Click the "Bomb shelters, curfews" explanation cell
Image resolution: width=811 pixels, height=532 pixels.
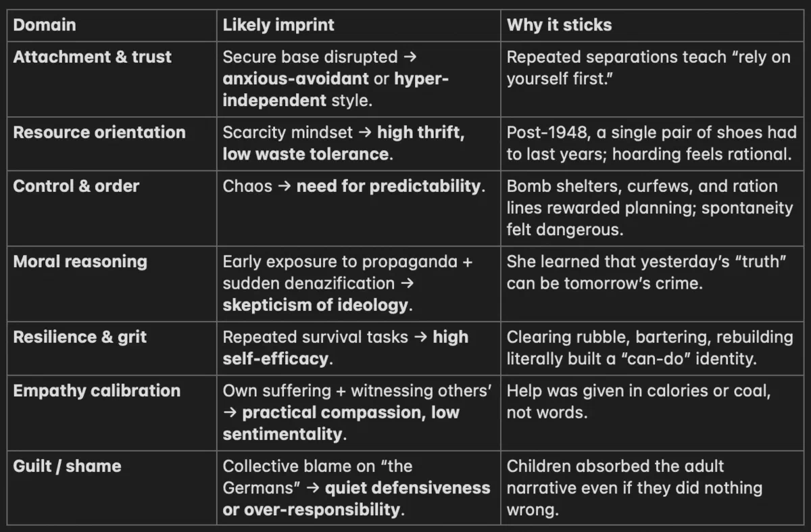point(649,208)
